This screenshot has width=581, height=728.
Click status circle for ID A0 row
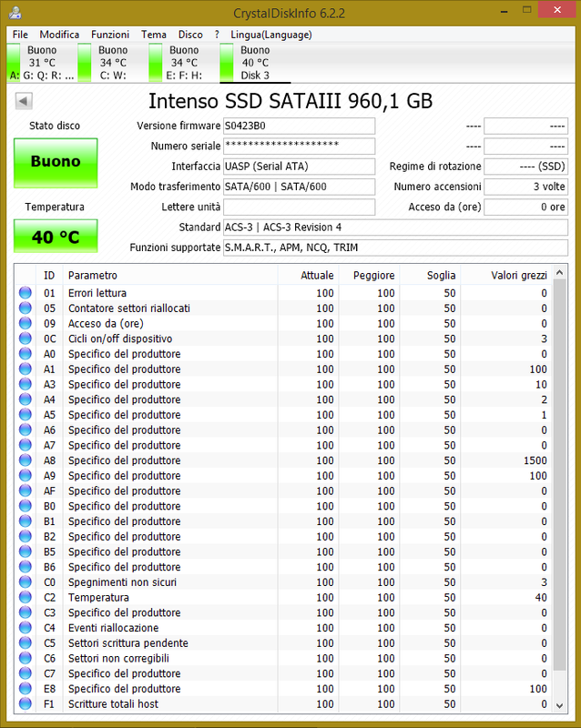tap(25, 354)
